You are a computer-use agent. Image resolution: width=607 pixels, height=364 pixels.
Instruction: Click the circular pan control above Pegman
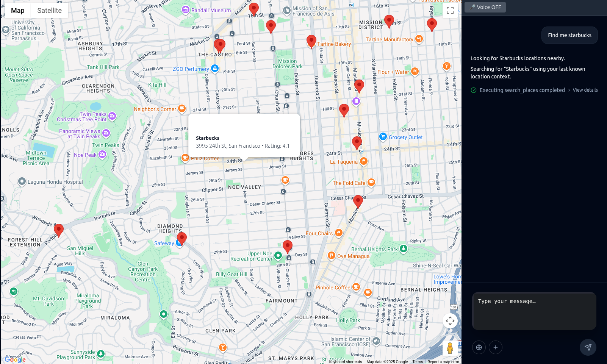[x=450, y=320]
